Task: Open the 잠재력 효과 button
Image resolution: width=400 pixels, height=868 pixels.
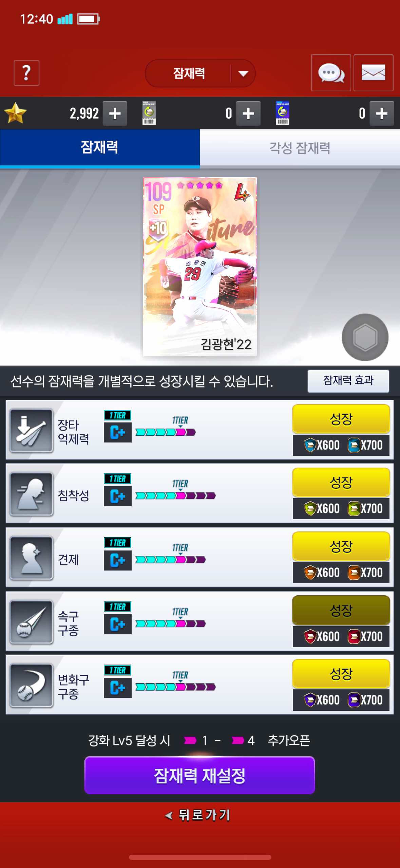Action: pos(348,381)
